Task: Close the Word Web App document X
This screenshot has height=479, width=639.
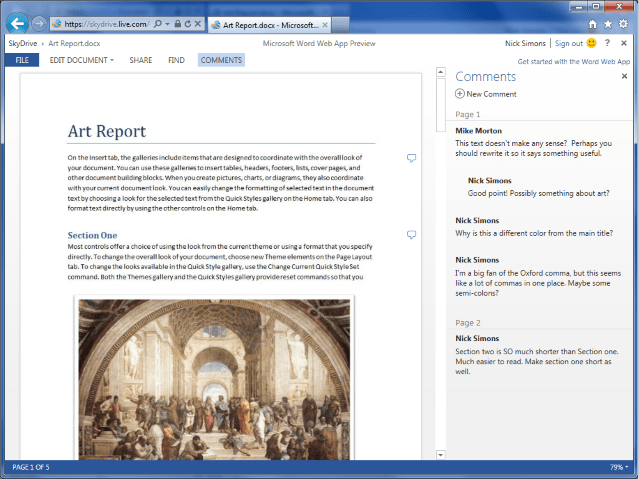Action: point(624,43)
